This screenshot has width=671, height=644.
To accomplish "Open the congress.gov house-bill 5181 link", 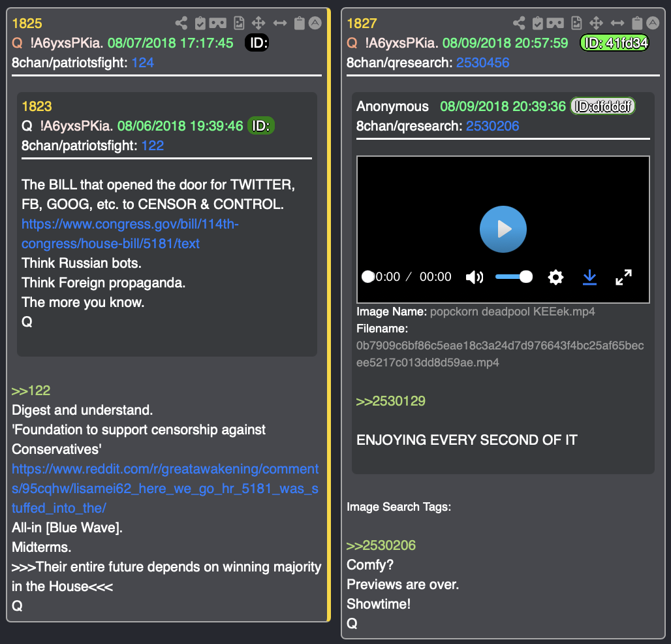I will tap(130, 234).
